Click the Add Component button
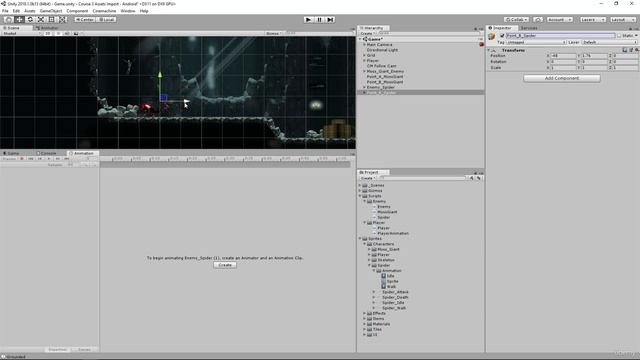 (562, 78)
